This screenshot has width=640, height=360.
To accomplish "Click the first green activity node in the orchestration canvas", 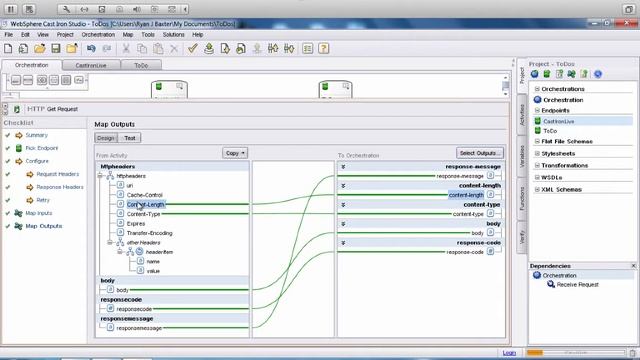I will (x=169, y=89).
